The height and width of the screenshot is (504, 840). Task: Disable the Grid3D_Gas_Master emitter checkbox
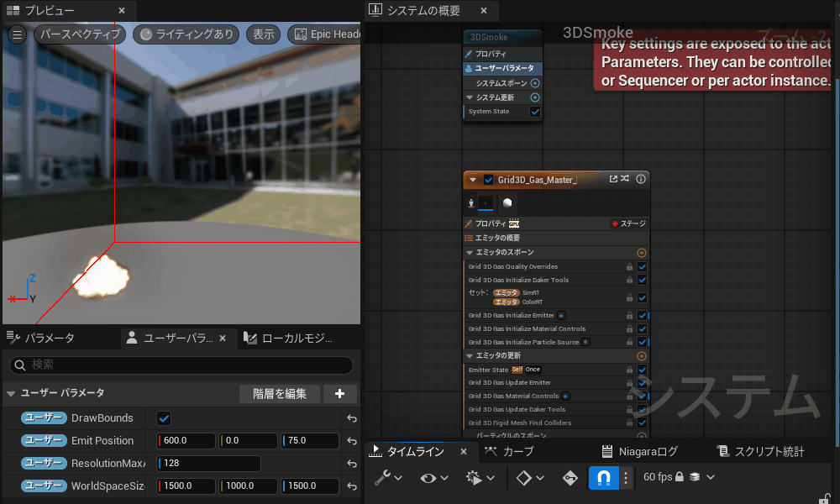[489, 180]
